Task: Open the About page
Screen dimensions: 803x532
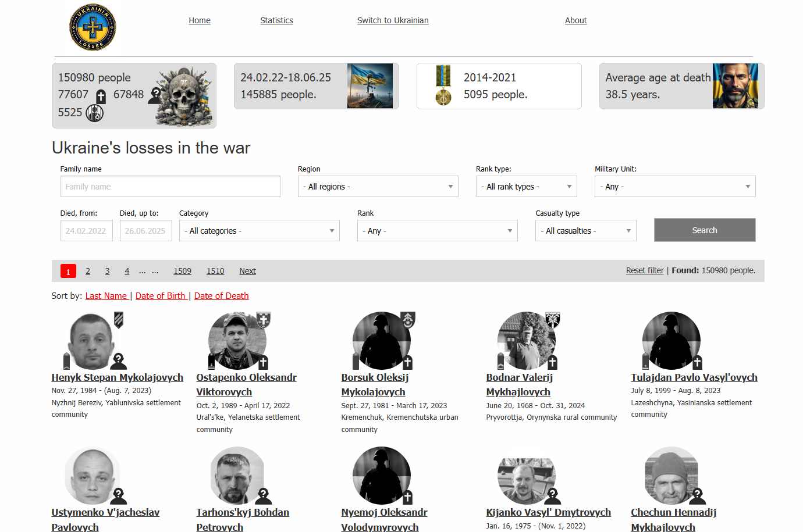Action: [576, 20]
